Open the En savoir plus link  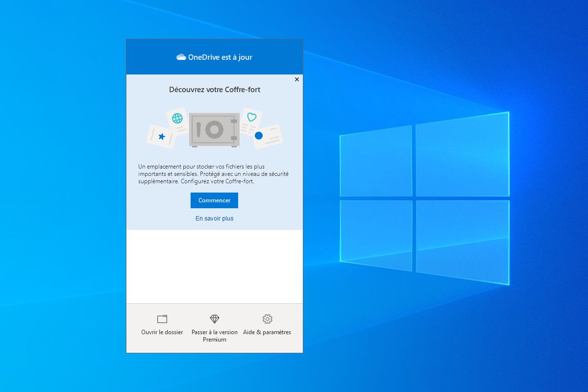point(215,219)
